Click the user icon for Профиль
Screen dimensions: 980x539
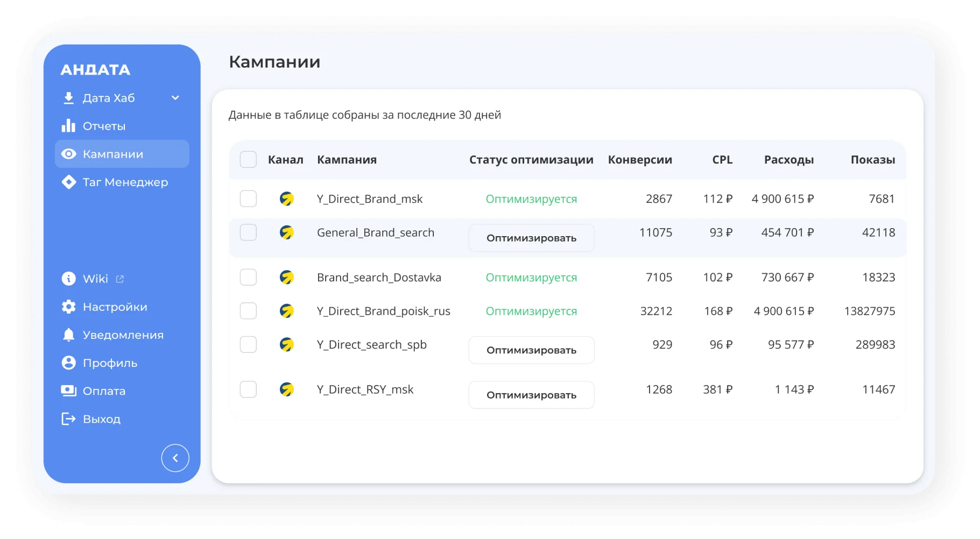tap(69, 363)
